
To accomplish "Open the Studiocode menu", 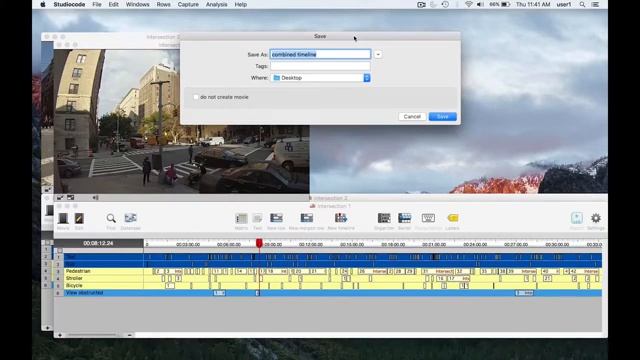I will pos(69,4).
